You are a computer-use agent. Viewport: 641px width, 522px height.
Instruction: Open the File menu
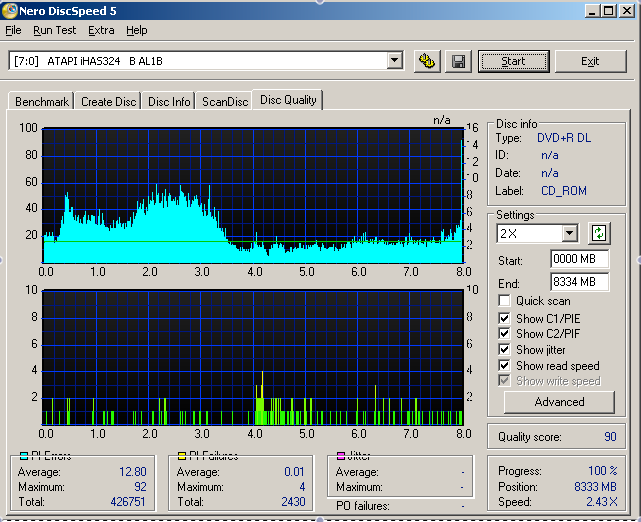point(13,31)
